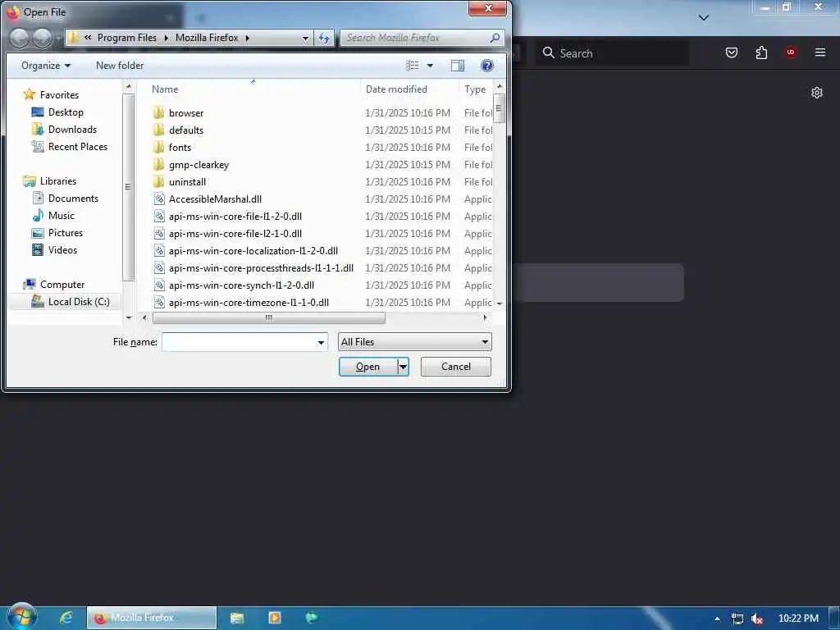The image size is (840, 630).
Task: Click in the File name input field
Action: 239,342
